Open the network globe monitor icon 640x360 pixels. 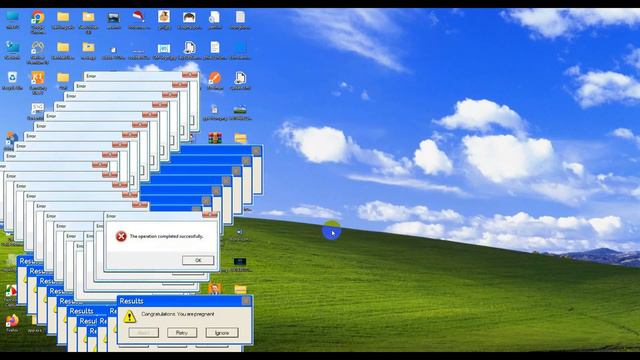pos(12,47)
